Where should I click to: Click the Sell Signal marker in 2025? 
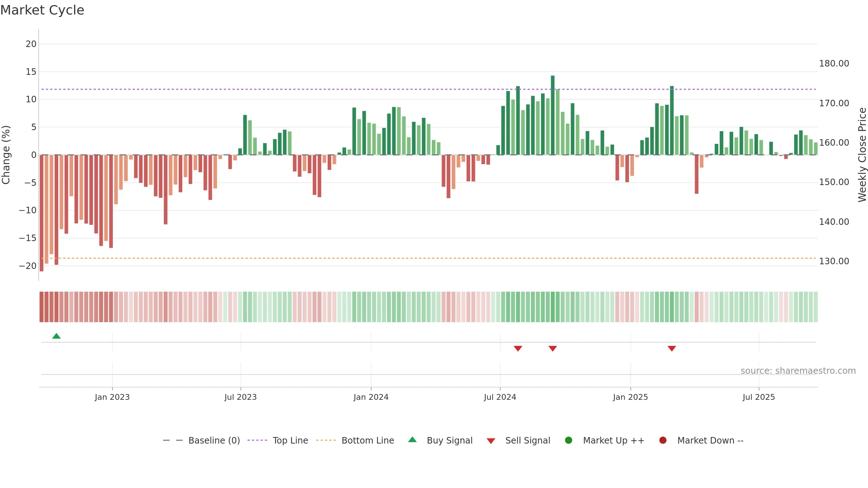(672, 348)
